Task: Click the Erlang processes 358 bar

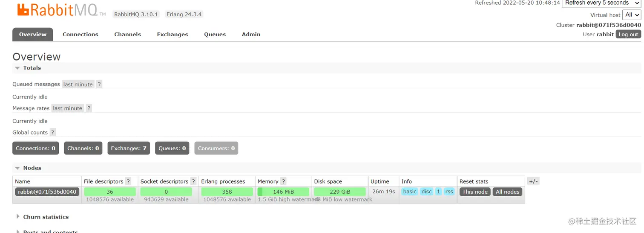Action: tap(227, 192)
